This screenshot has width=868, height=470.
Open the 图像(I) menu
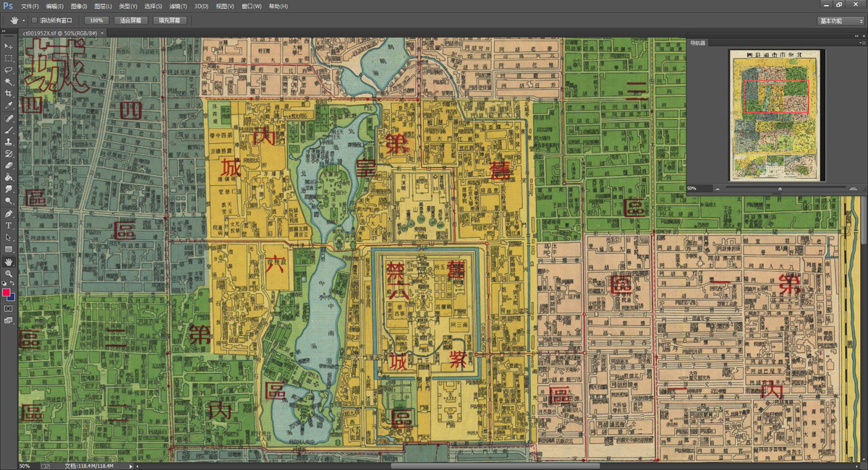tap(79, 6)
